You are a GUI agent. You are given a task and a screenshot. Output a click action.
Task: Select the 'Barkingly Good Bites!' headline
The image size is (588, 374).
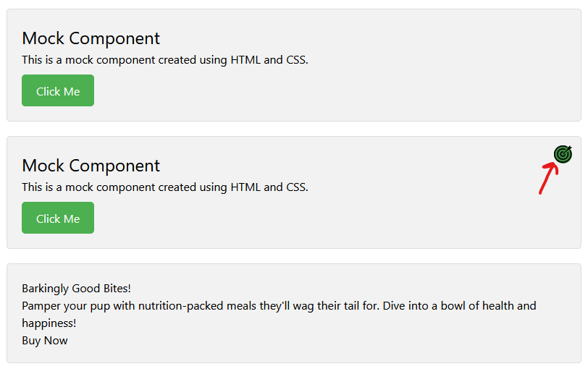click(76, 288)
